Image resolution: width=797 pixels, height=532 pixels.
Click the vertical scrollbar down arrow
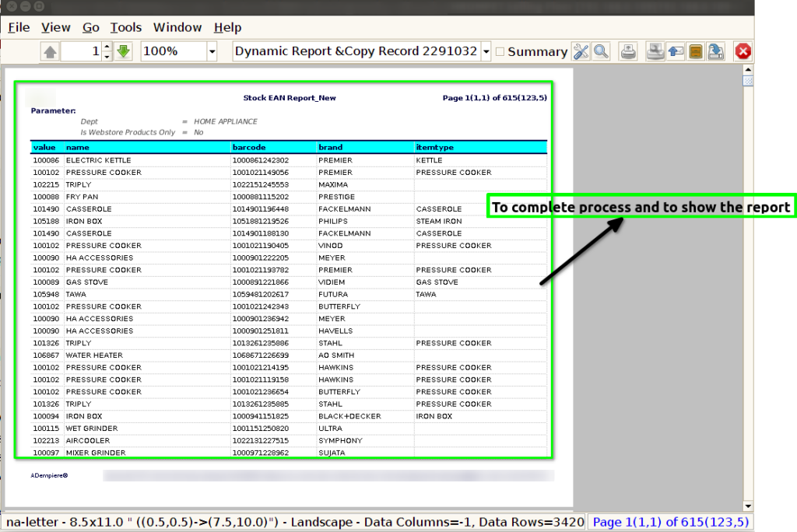pyautogui.click(x=748, y=506)
